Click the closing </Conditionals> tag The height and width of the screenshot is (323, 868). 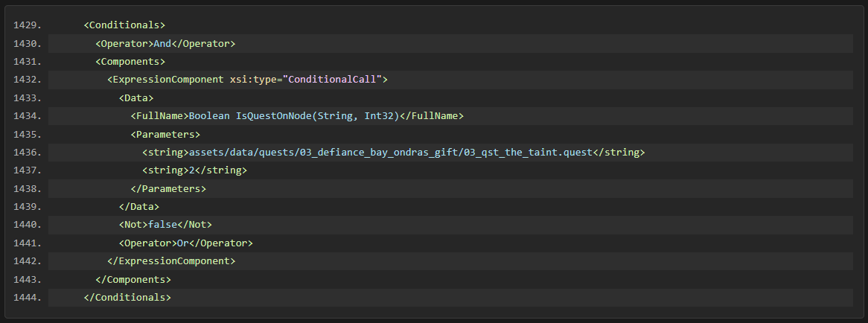pyautogui.click(x=127, y=298)
